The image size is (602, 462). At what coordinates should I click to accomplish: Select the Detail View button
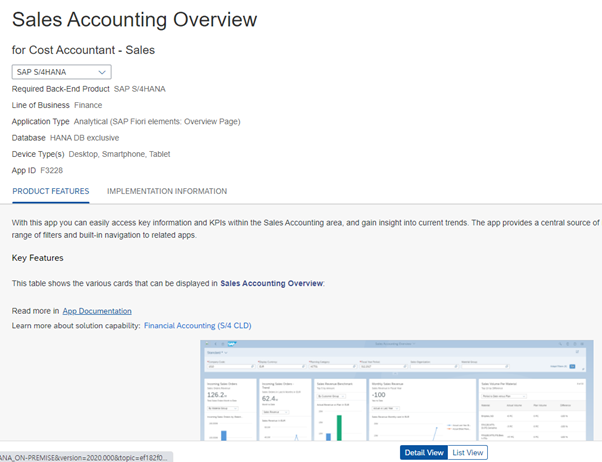pos(424,453)
